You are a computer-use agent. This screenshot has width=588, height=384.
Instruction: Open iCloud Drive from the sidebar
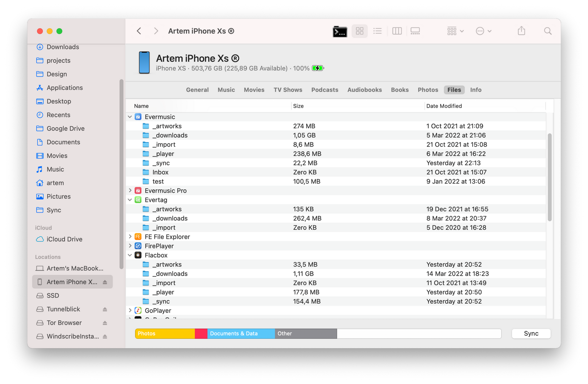coord(64,239)
